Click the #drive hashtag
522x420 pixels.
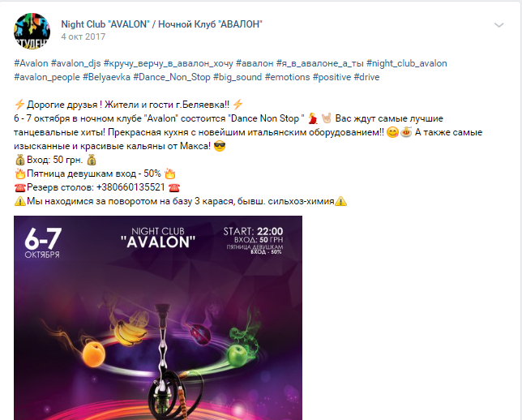click(x=366, y=77)
